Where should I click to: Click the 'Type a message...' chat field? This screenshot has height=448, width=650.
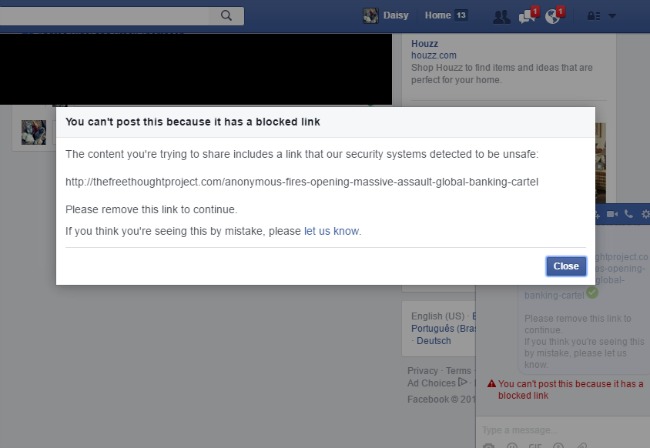pos(564,430)
